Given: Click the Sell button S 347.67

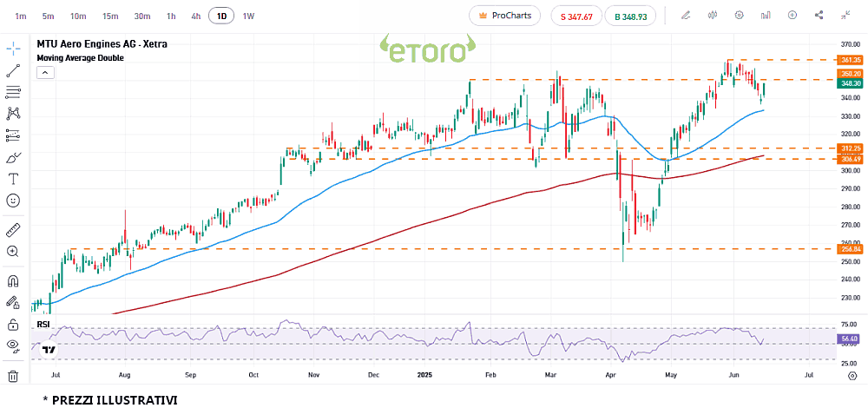Looking at the screenshot, I should point(576,16).
